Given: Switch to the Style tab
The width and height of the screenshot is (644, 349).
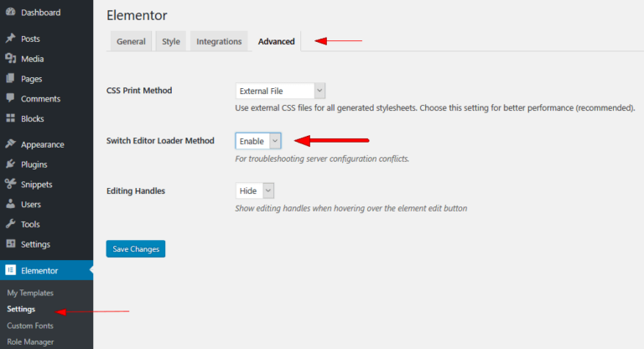Looking at the screenshot, I should pos(171,42).
